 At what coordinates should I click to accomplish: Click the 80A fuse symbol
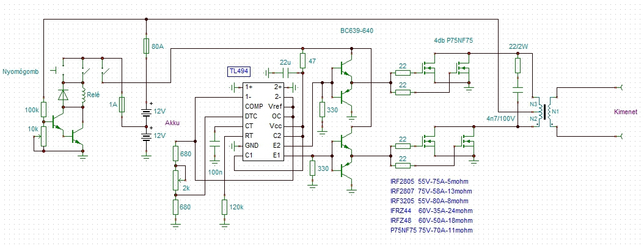click(146, 46)
